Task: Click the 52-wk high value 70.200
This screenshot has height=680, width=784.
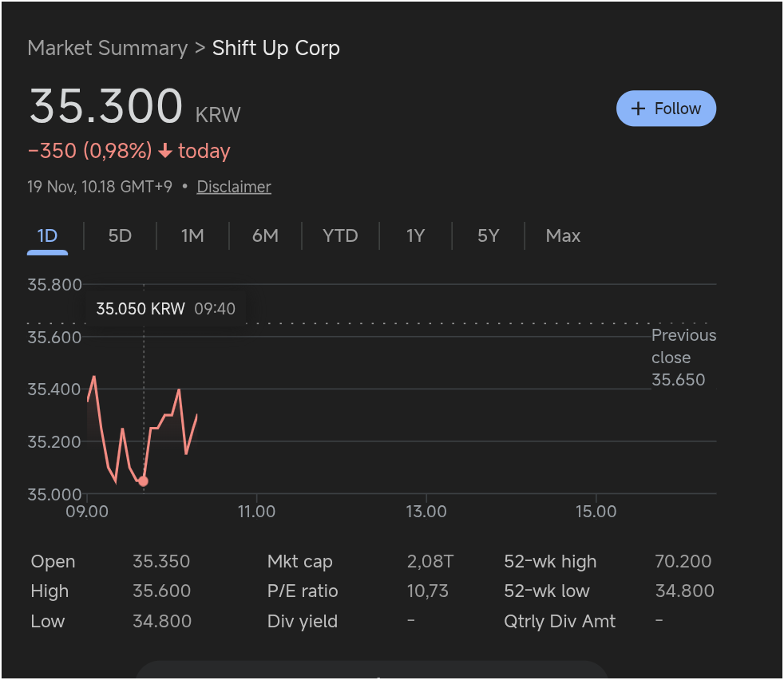Action: (683, 562)
